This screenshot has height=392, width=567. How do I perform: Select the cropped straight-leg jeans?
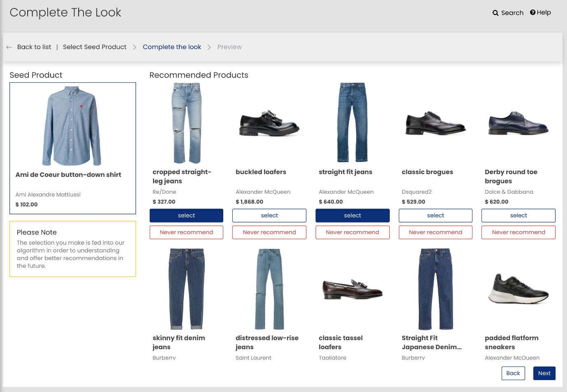pyautogui.click(x=186, y=216)
